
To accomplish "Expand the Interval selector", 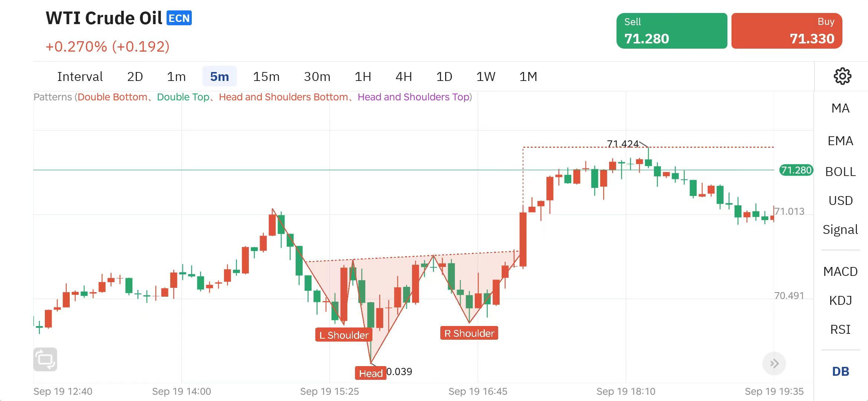I will pos(80,77).
